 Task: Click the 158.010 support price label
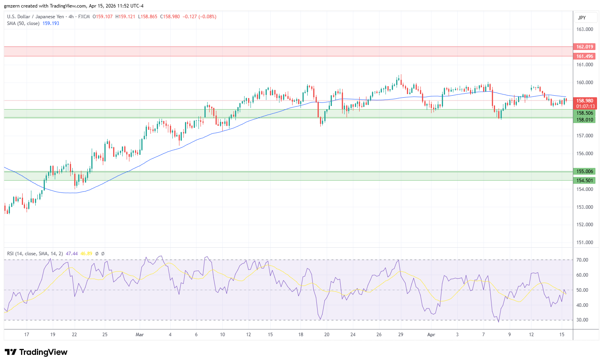coord(585,120)
